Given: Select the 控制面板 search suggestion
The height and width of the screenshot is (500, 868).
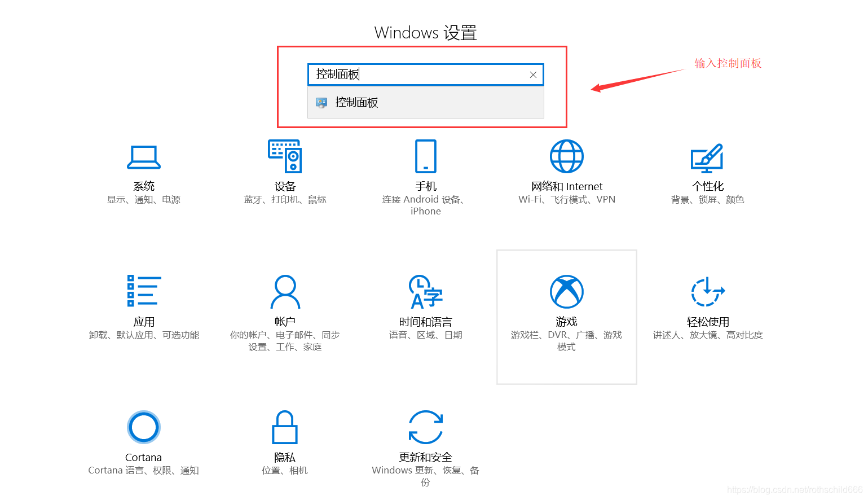Looking at the screenshot, I should coord(426,103).
